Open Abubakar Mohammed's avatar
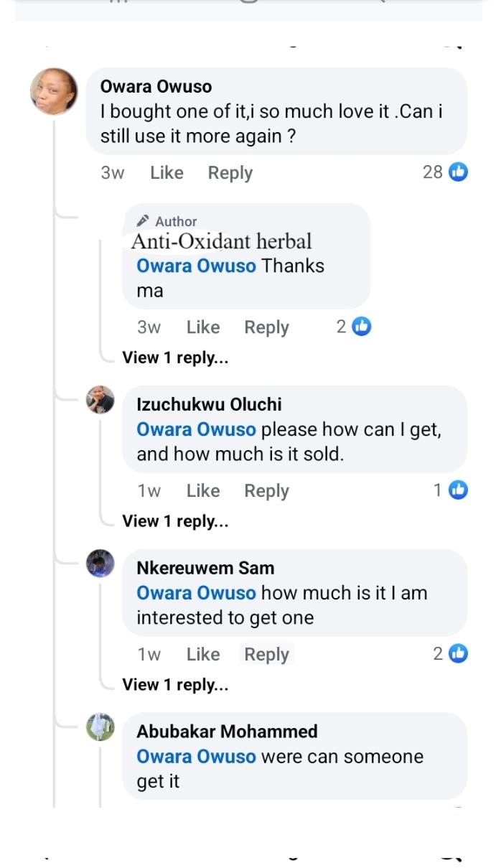This screenshot has height=868, width=496. click(100, 727)
